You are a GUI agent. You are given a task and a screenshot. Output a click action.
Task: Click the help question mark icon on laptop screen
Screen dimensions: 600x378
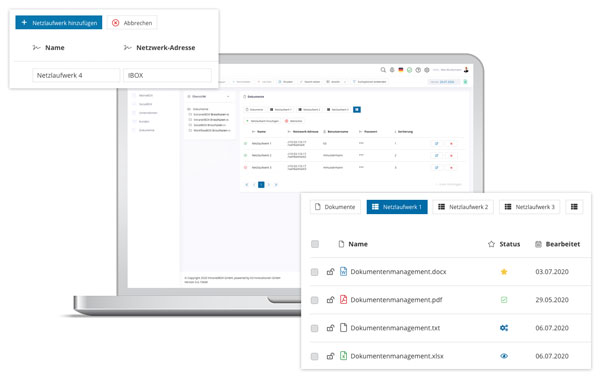click(x=418, y=70)
